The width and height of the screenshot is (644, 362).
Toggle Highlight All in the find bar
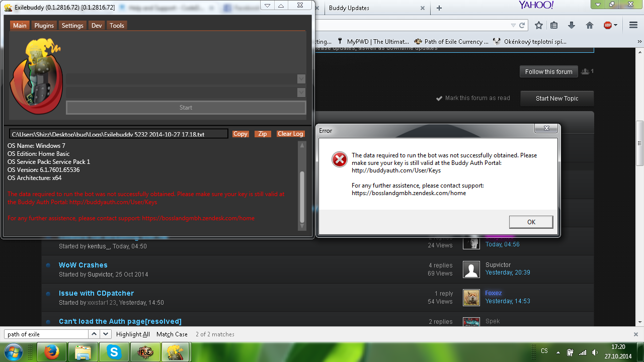point(133,334)
